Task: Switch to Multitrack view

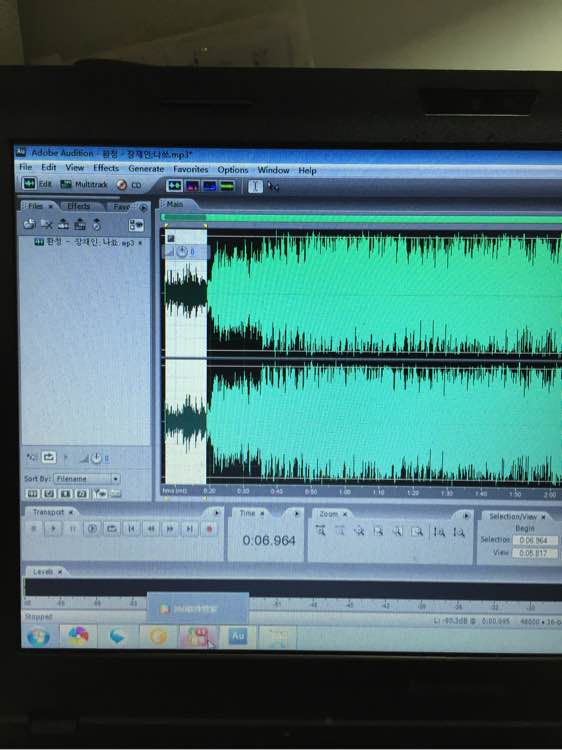Action: [x=83, y=184]
